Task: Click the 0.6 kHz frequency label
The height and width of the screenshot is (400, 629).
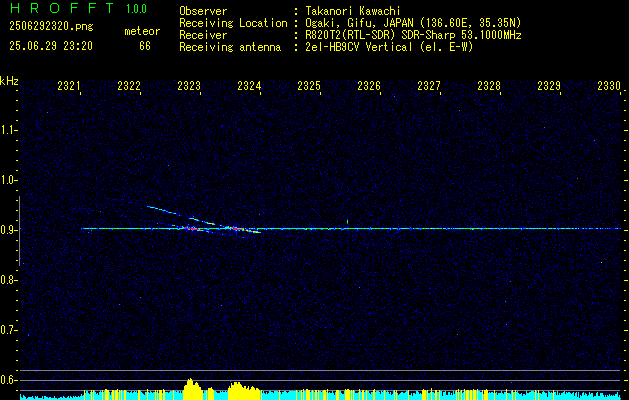Action: 9,380
